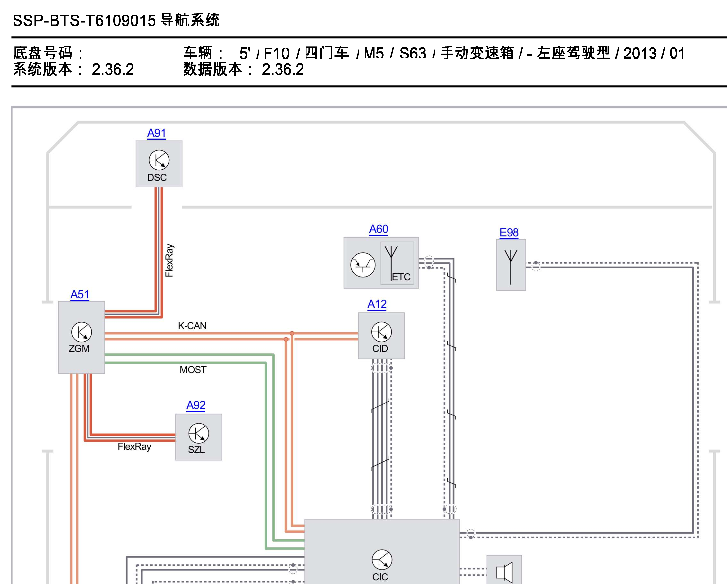Click the vertical FlexRay label below DSC
The height and width of the screenshot is (584, 727).
click(169, 260)
